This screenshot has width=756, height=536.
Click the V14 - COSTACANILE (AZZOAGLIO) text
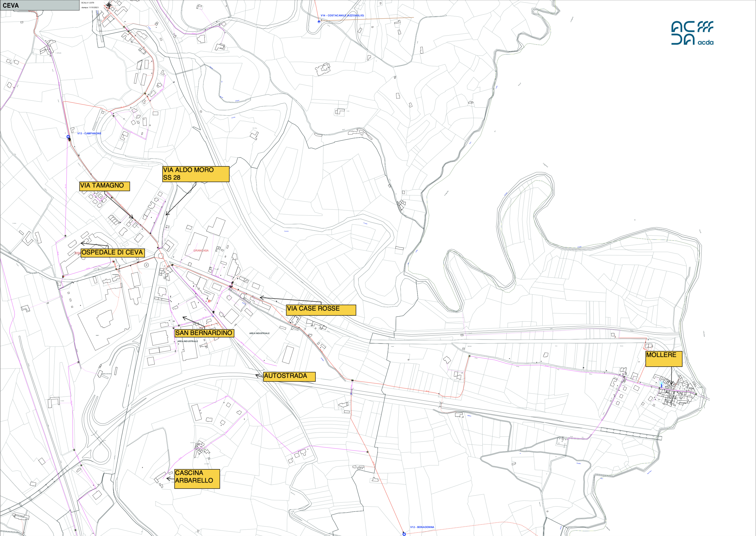pos(342,16)
